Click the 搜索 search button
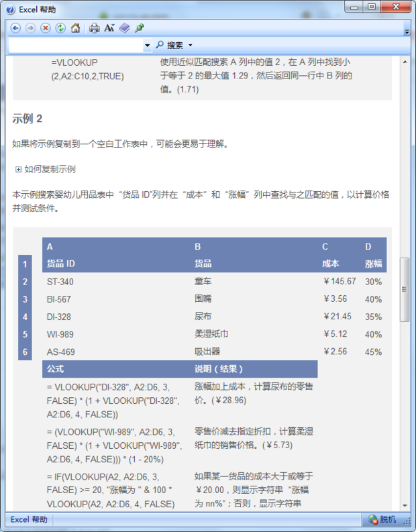 (x=170, y=45)
